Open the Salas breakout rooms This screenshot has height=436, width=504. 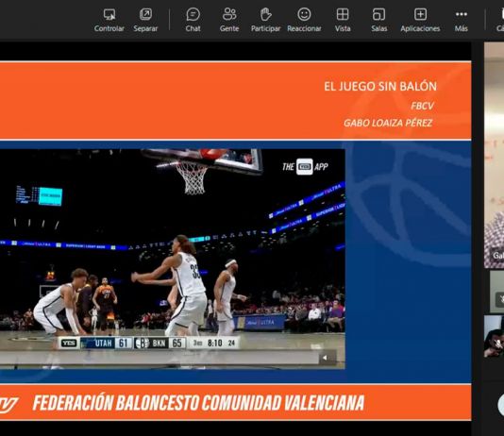[379, 20]
